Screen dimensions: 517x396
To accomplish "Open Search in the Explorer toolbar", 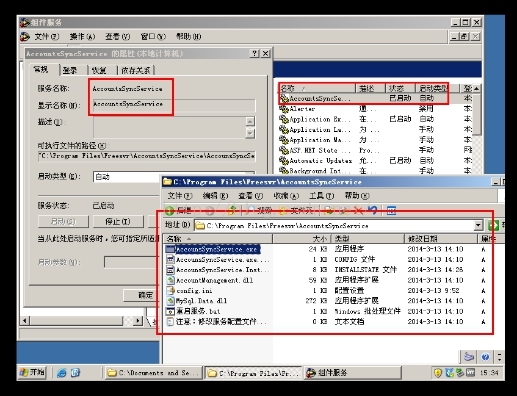I will click(260, 211).
